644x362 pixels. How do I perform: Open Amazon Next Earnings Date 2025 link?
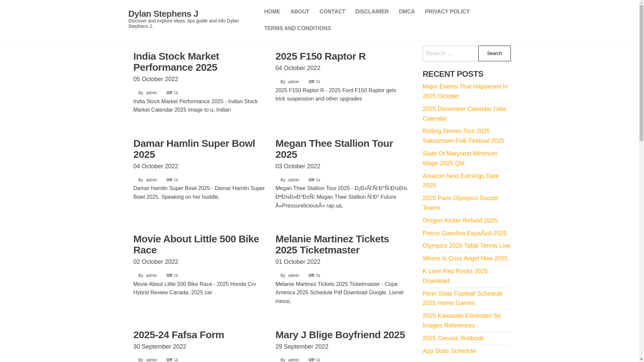click(x=461, y=181)
